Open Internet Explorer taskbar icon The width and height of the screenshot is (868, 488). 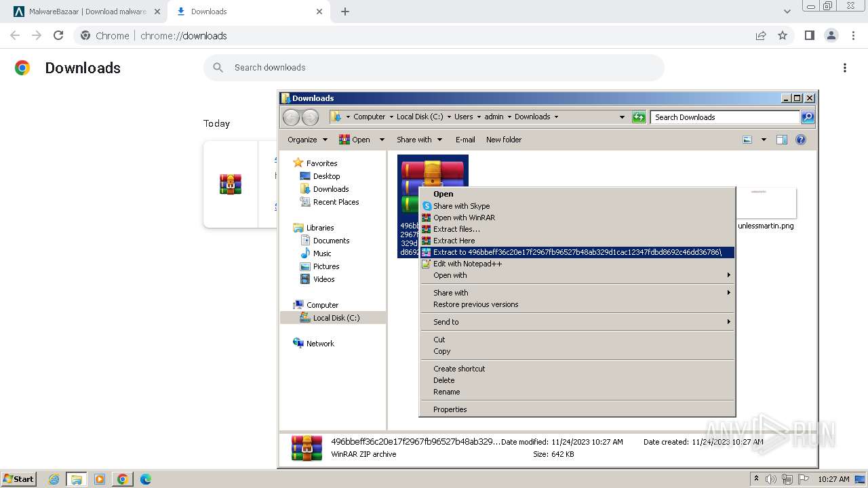click(54, 479)
